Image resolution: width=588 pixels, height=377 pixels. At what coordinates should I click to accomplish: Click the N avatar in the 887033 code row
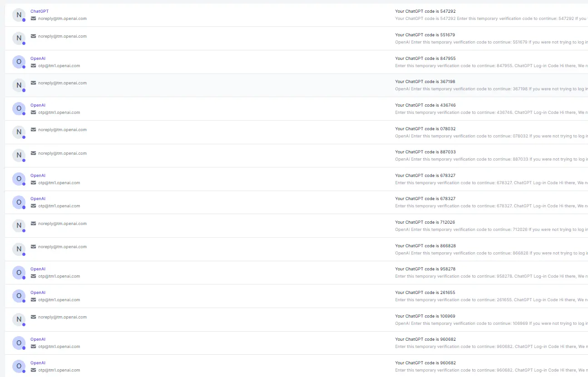click(19, 155)
